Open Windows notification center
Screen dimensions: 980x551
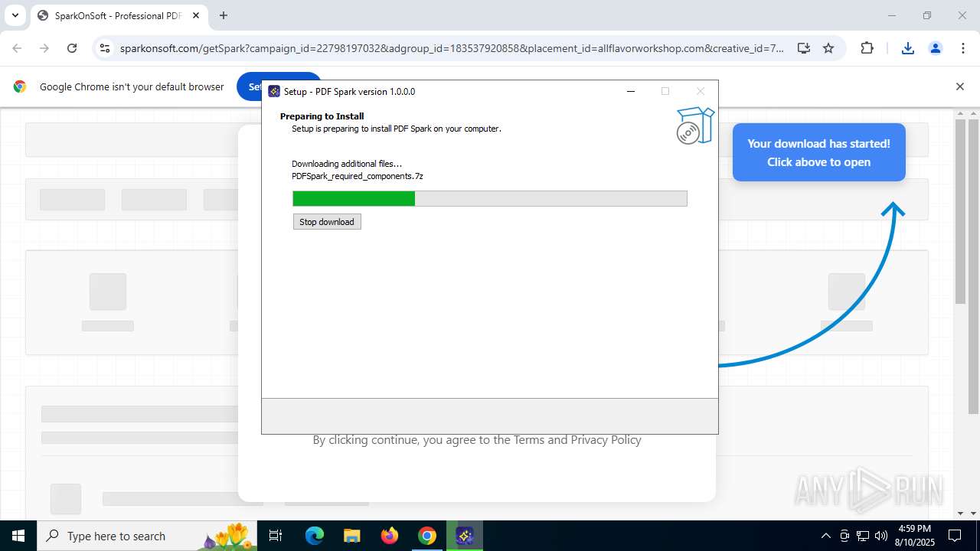coord(955,536)
